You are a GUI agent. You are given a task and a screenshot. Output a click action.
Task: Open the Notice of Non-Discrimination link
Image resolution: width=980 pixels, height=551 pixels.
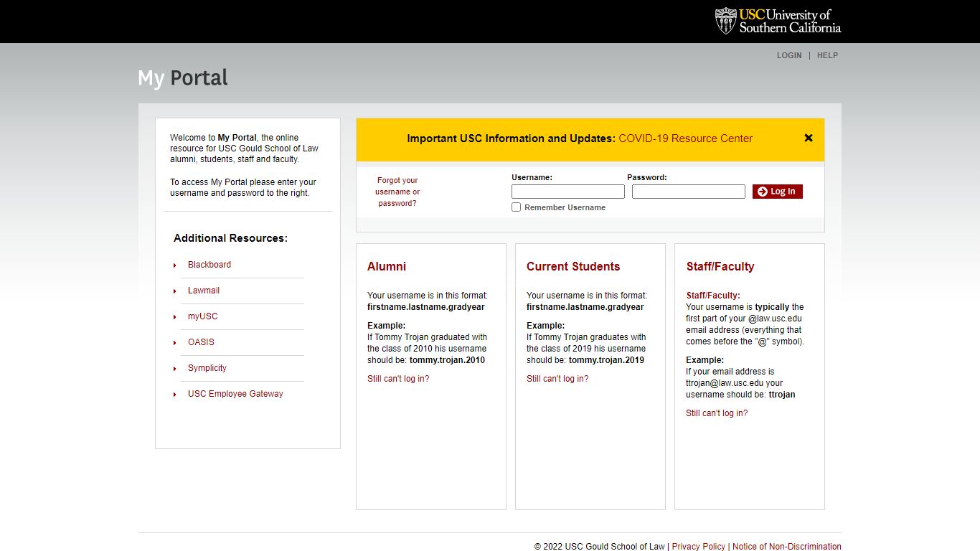point(787,547)
